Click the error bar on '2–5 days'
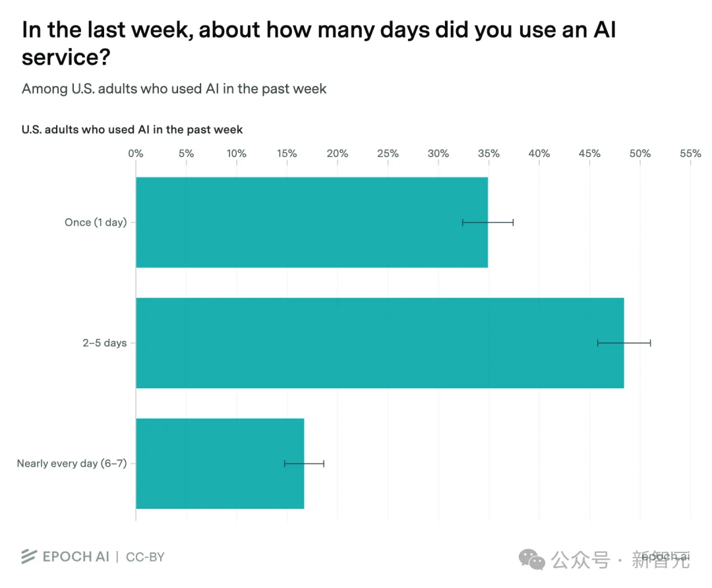The image size is (712, 588). 624,343
